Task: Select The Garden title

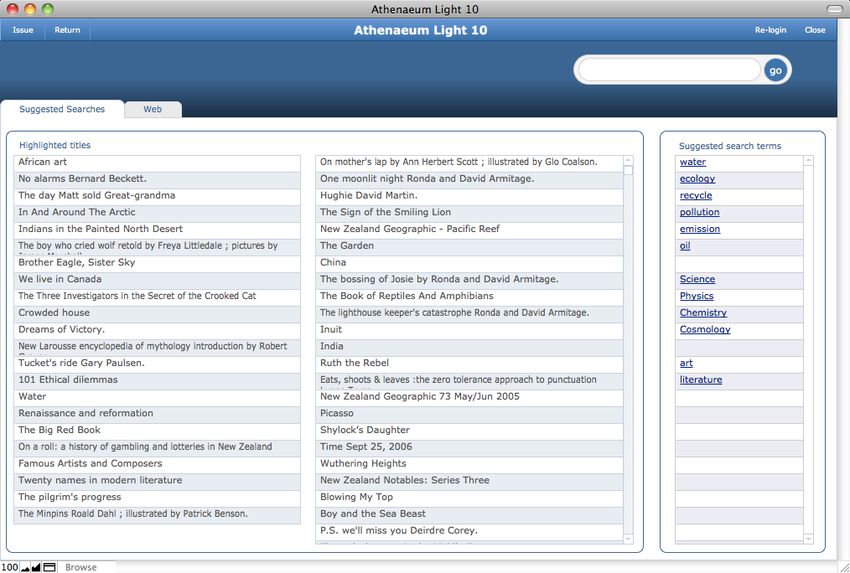Action: (469, 246)
